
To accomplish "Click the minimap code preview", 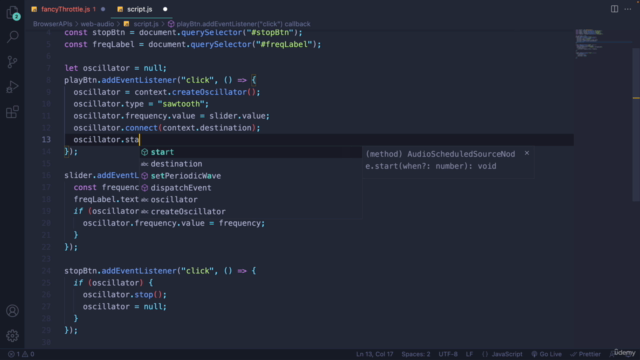I will click(x=589, y=43).
